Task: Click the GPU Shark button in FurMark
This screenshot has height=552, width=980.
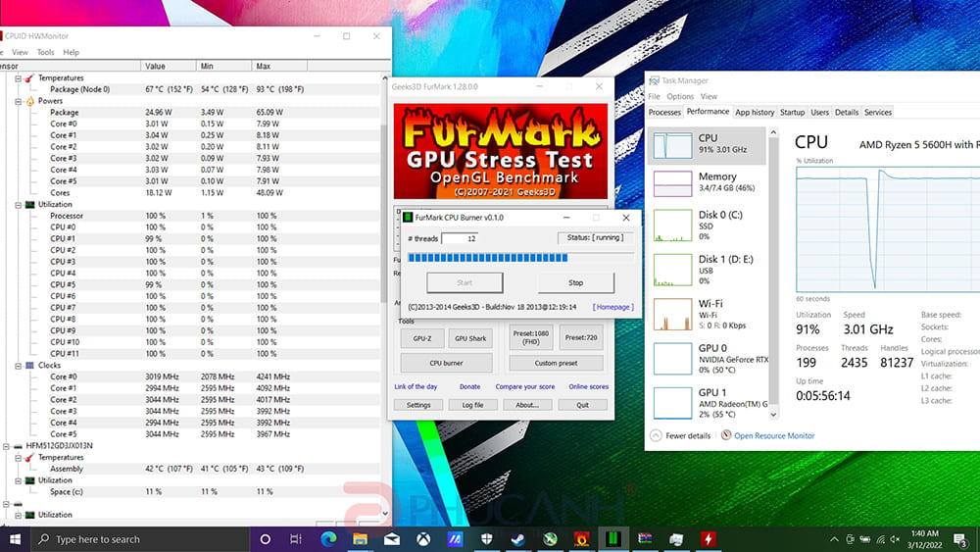Action: point(470,339)
